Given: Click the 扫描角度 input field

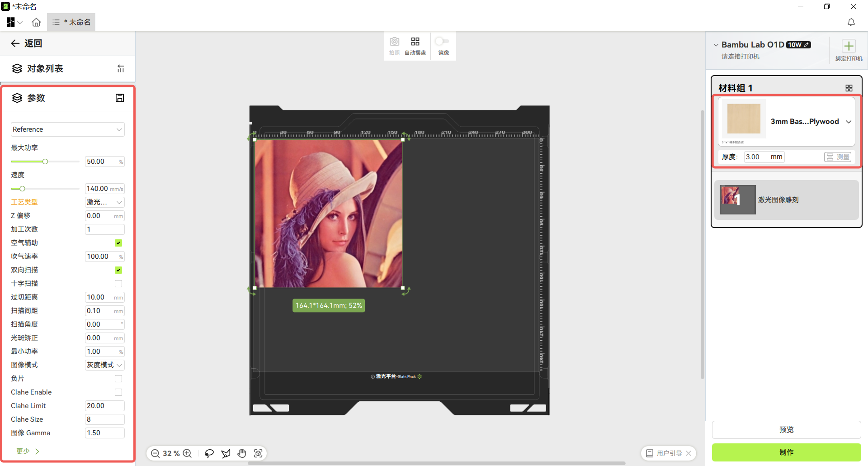Looking at the screenshot, I should click(105, 324).
